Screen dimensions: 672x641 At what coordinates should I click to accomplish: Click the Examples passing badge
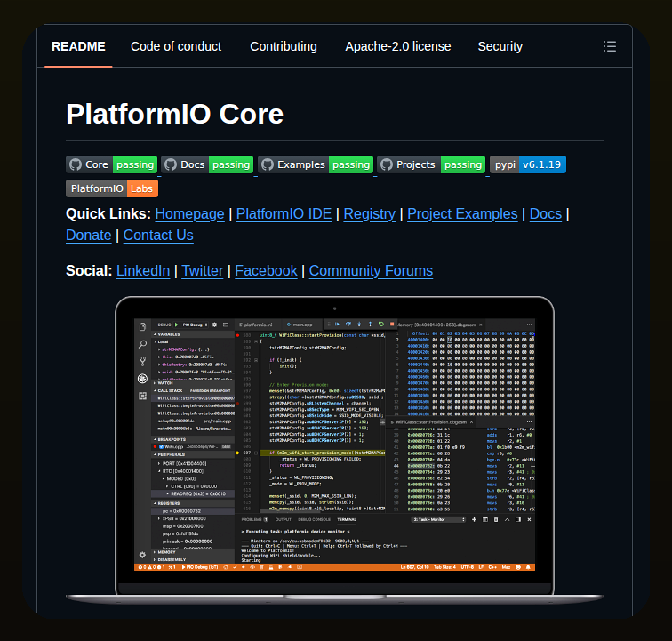pos(316,164)
